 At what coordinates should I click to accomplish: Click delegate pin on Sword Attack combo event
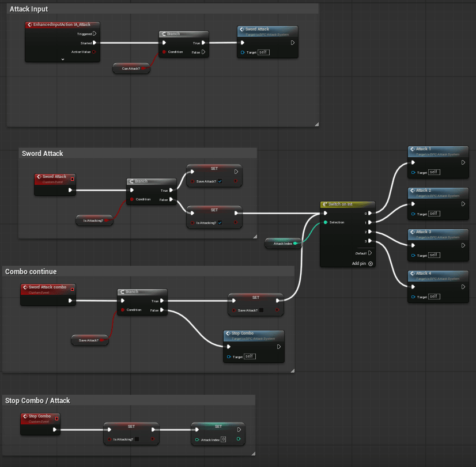[72, 289]
